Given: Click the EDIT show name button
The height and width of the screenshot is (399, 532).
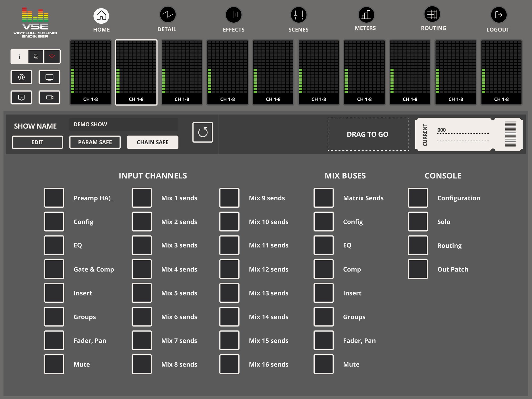Looking at the screenshot, I should (x=37, y=142).
